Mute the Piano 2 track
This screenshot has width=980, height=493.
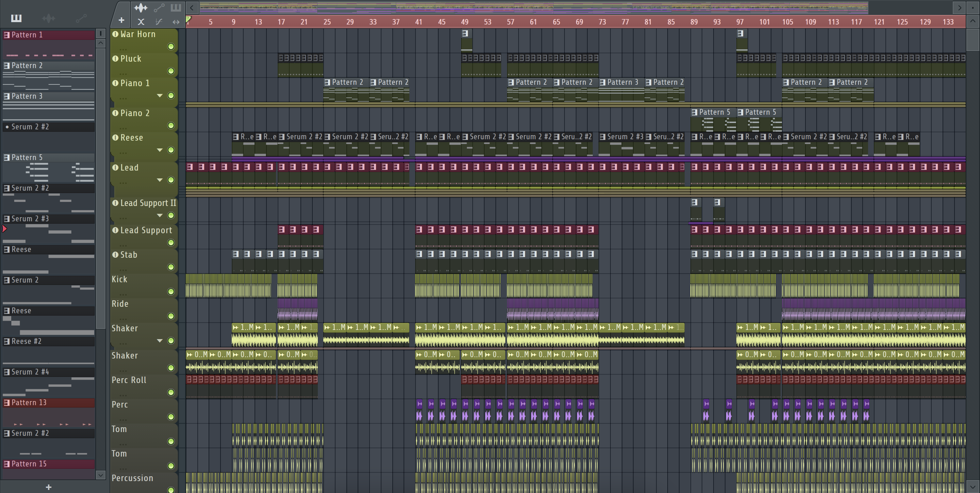[x=171, y=125]
